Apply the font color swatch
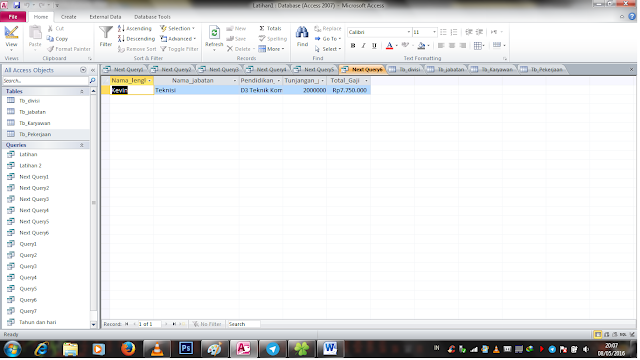The image size is (640, 360). pos(389,46)
